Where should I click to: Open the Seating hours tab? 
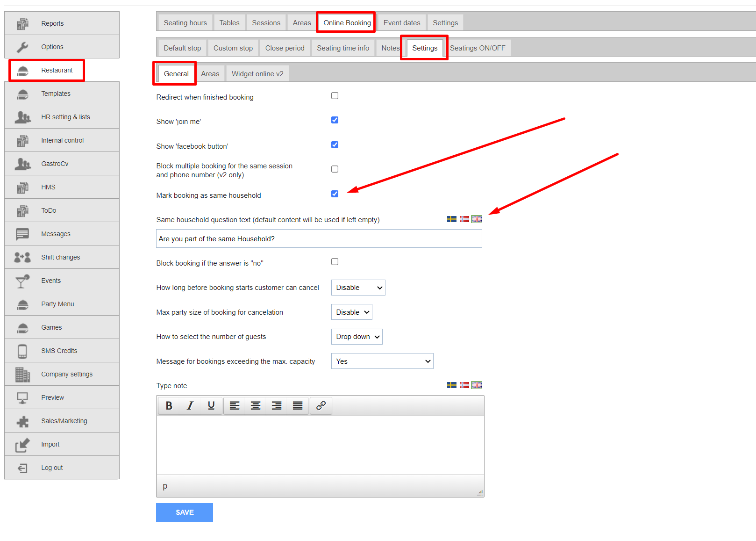pos(185,23)
